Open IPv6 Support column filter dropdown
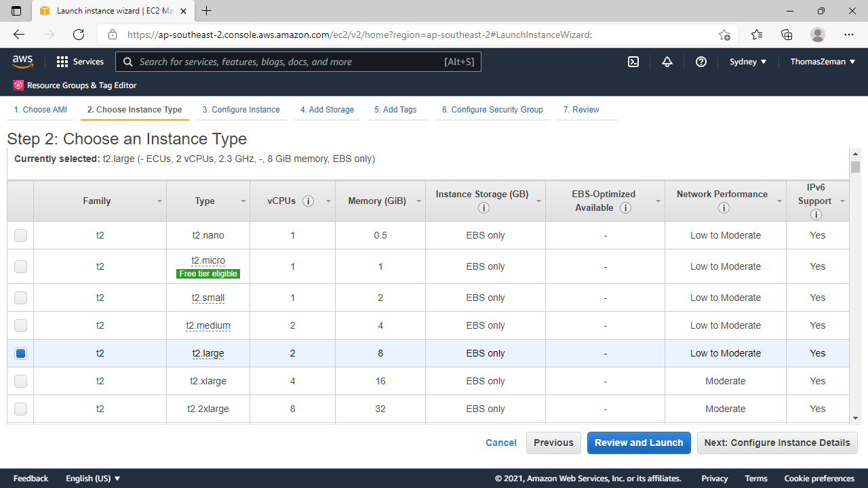This screenshot has width=868, height=488. click(842, 201)
